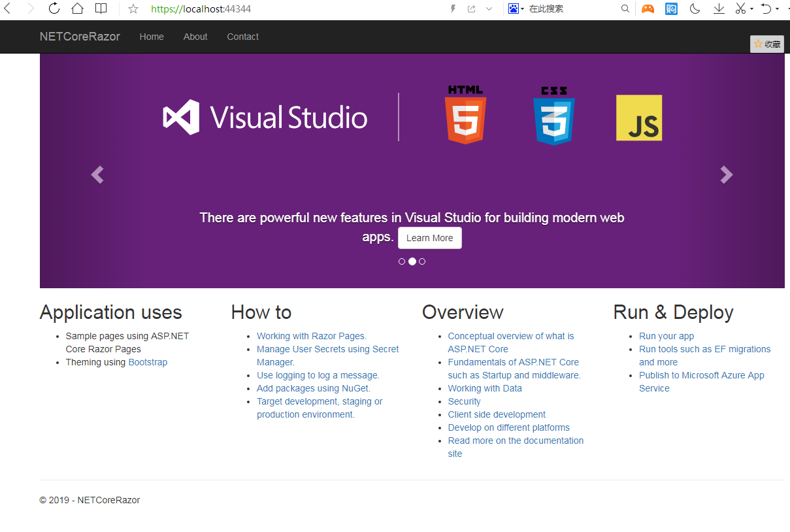The height and width of the screenshot is (532, 790).
Task: Select the first carousel indicator dot
Action: pyautogui.click(x=402, y=261)
